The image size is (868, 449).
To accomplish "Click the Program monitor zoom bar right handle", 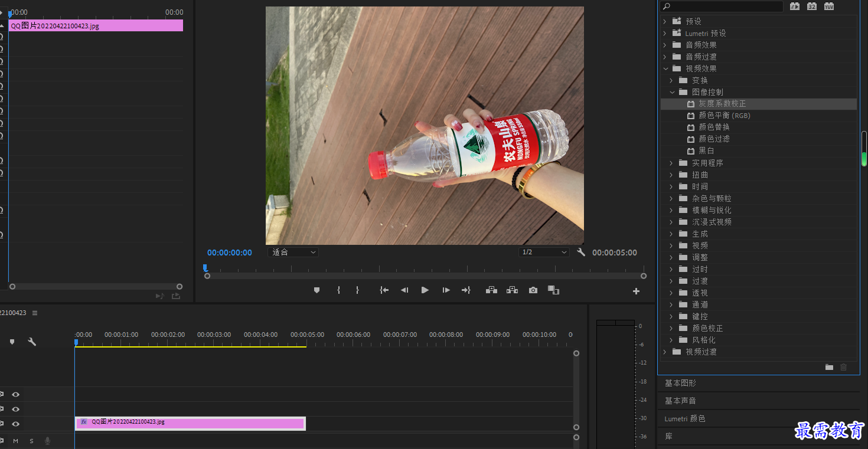I will point(644,276).
